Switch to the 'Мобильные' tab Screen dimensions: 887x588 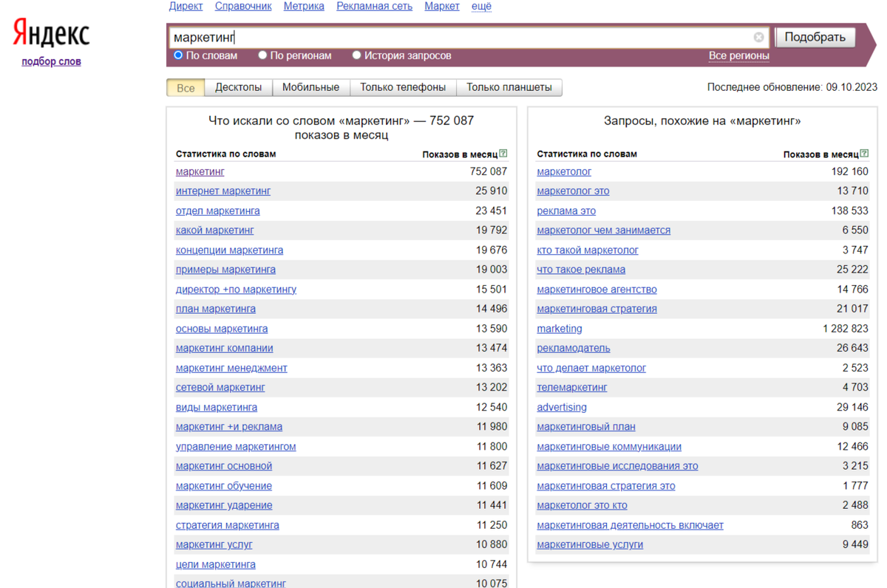tap(310, 88)
